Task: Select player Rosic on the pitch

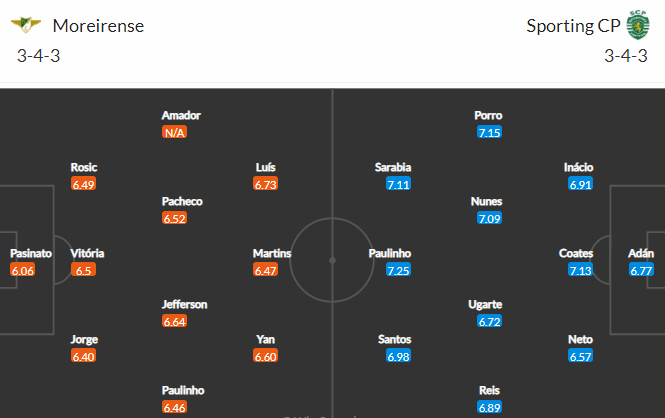Action: (x=84, y=167)
